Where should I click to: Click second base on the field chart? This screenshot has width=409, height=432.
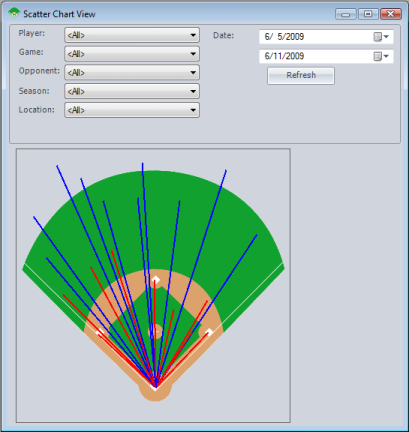pos(155,280)
